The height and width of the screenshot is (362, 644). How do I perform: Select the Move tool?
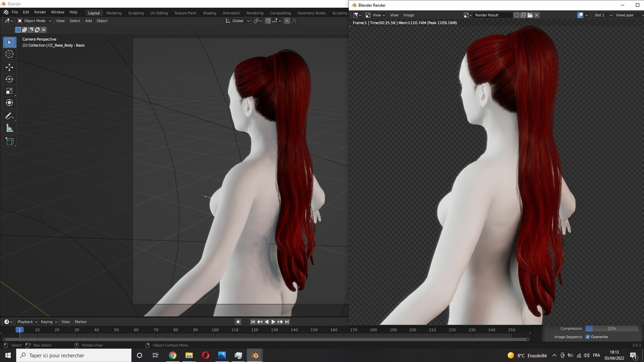10,67
